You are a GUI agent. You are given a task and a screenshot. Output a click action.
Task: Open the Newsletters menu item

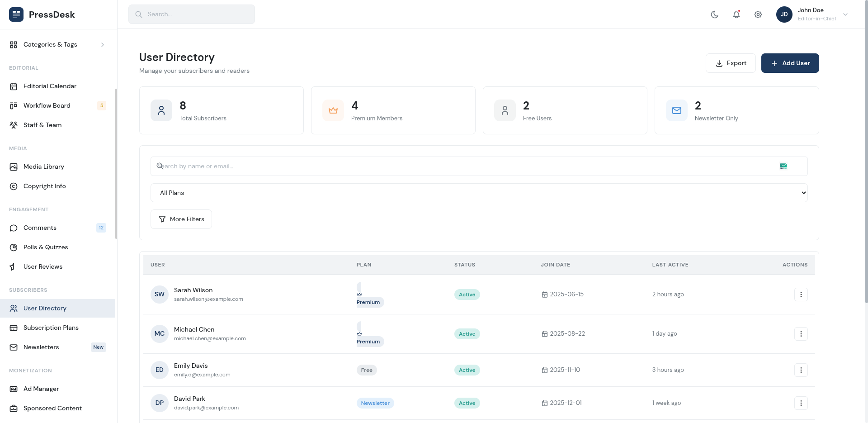pos(41,347)
